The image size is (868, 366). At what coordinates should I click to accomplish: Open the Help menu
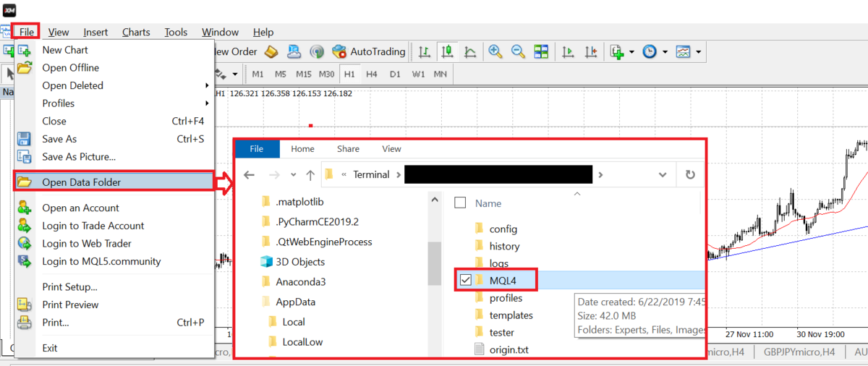[x=263, y=32]
